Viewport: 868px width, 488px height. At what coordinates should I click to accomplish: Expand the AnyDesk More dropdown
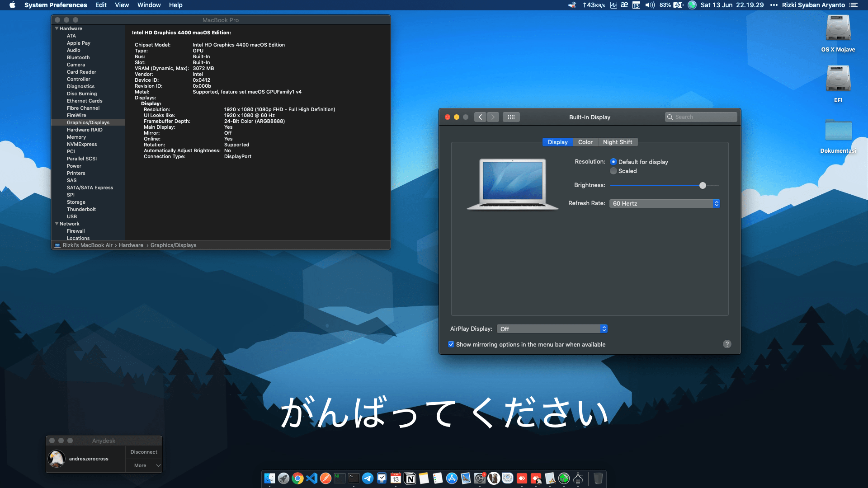144,465
